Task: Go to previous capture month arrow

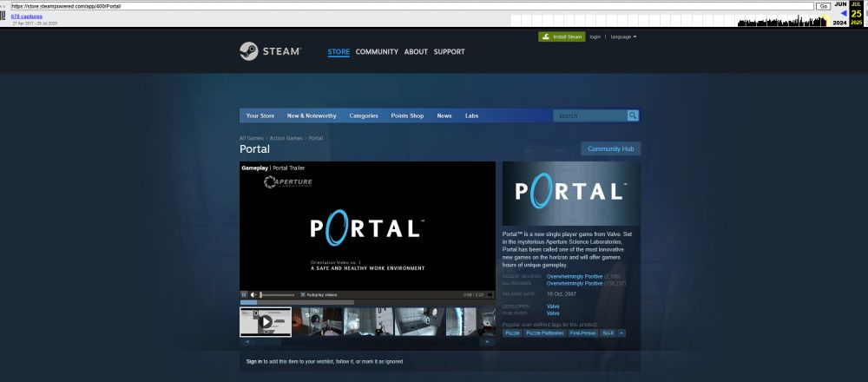Action: (x=844, y=13)
